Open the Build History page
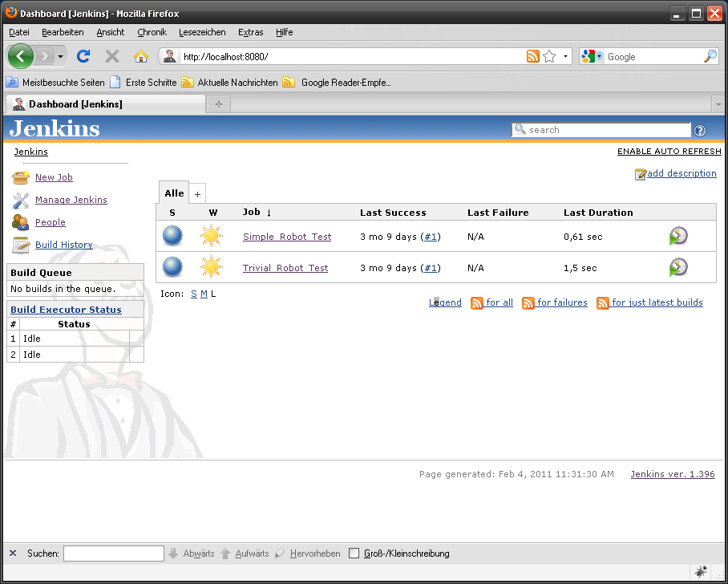728x584 pixels. coord(63,245)
